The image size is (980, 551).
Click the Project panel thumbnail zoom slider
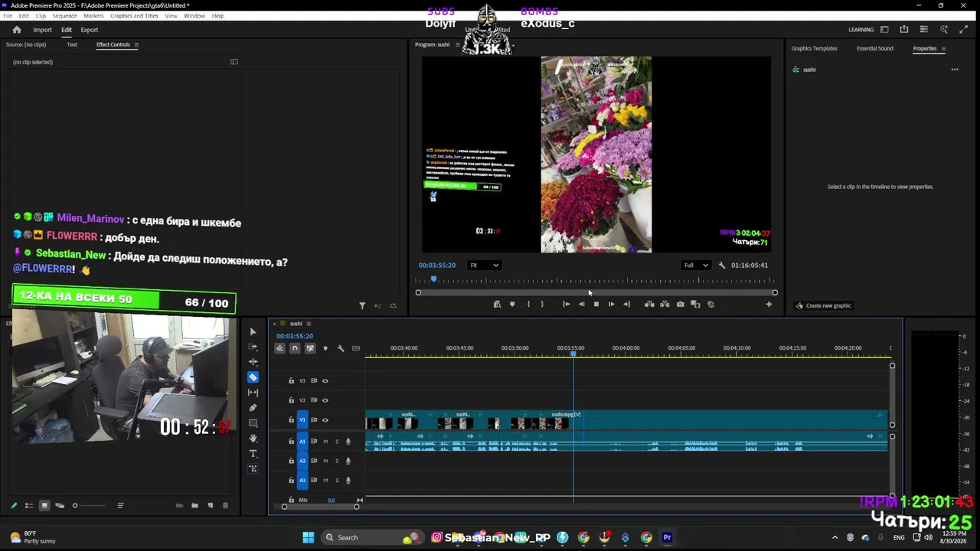tap(89, 506)
